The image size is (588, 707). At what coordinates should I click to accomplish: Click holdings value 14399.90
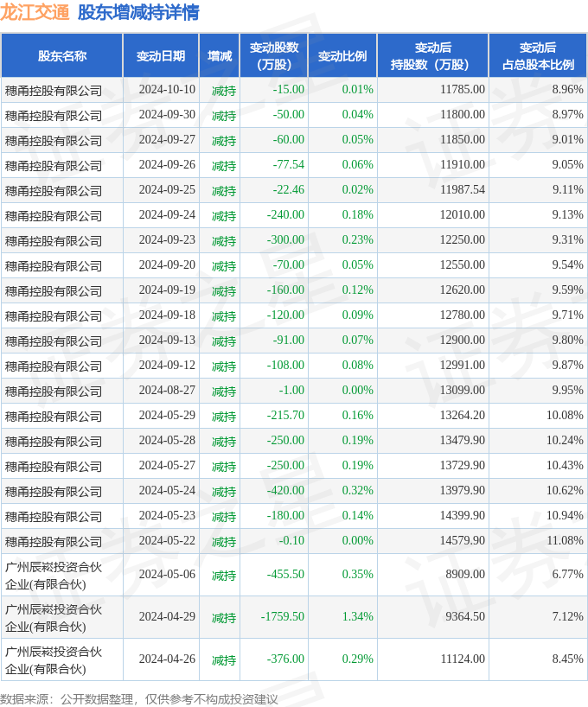pos(463,515)
